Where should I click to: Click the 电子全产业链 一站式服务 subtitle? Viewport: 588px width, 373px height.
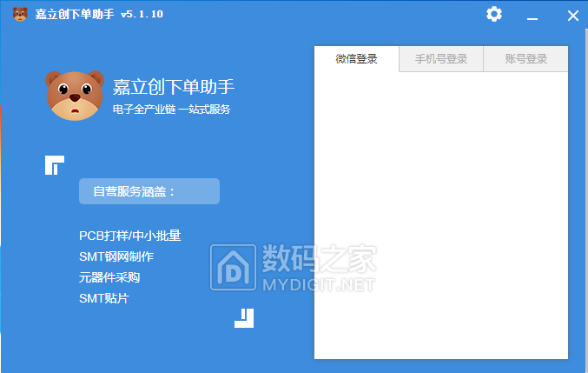(x=171, y=110)
